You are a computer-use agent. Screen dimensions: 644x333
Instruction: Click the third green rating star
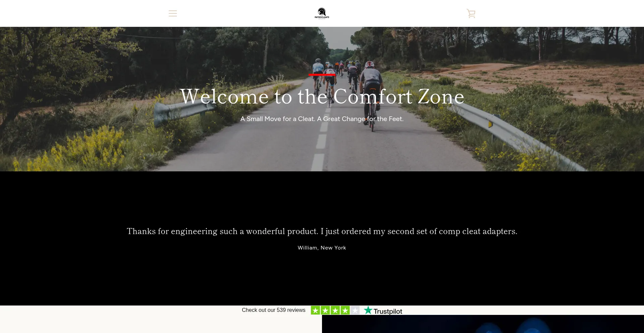(x=335, y=310)
